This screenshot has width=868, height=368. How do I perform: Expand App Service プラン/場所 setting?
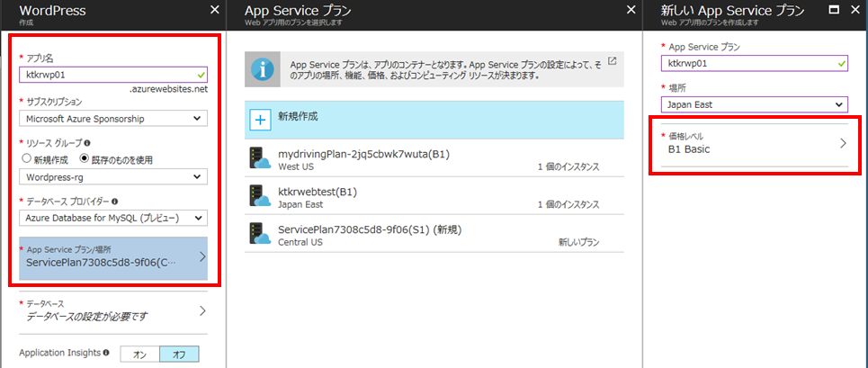tap(113, 258)
